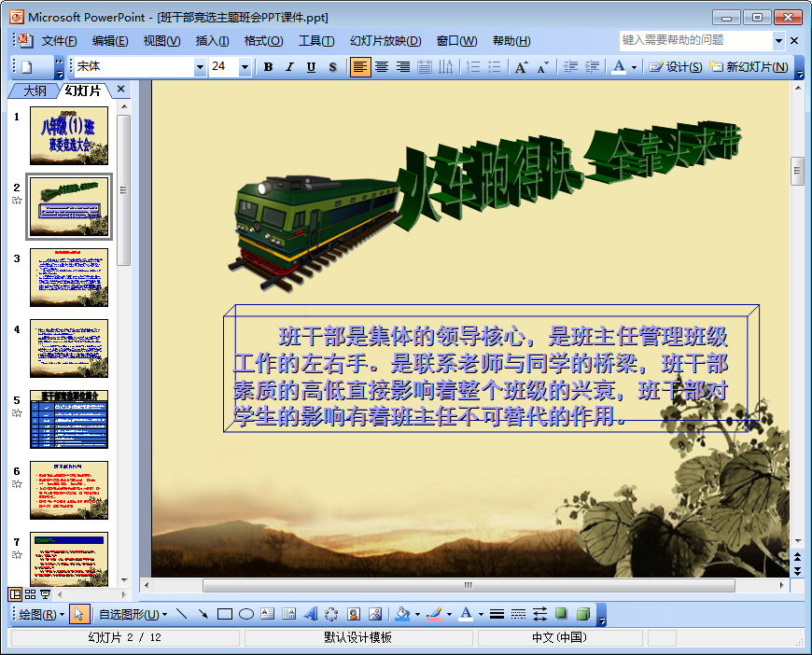Close the slides thumbnail pane
Screen dimensions: 812x655
[x=121, y=89]
